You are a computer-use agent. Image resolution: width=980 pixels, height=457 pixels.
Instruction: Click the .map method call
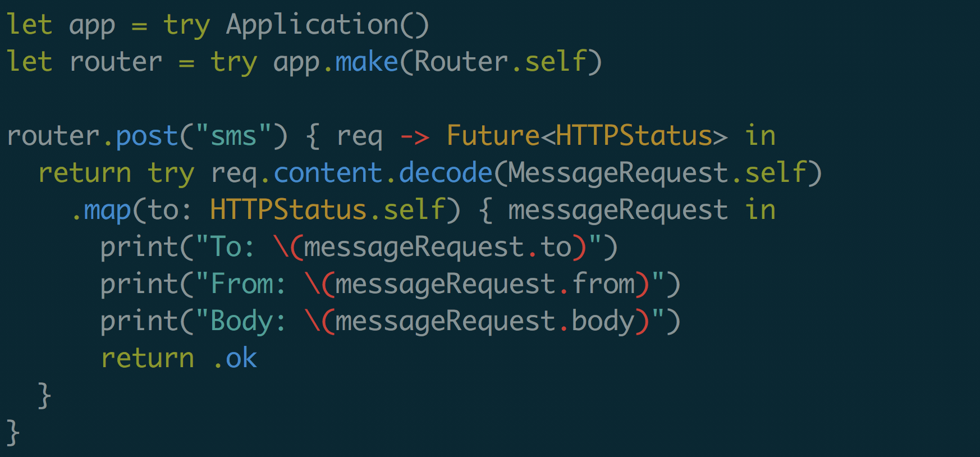(101, 211)
